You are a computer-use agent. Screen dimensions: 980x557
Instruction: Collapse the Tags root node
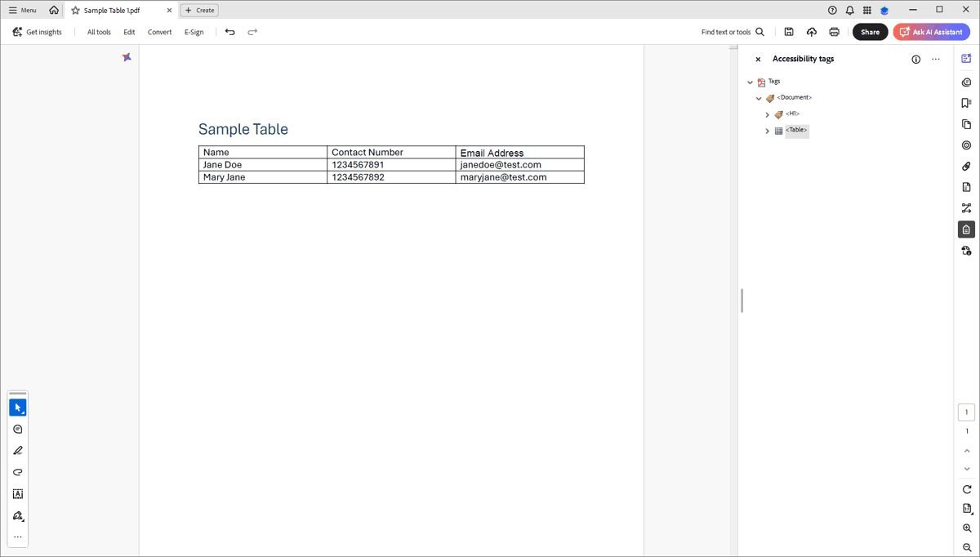[750, 82]
